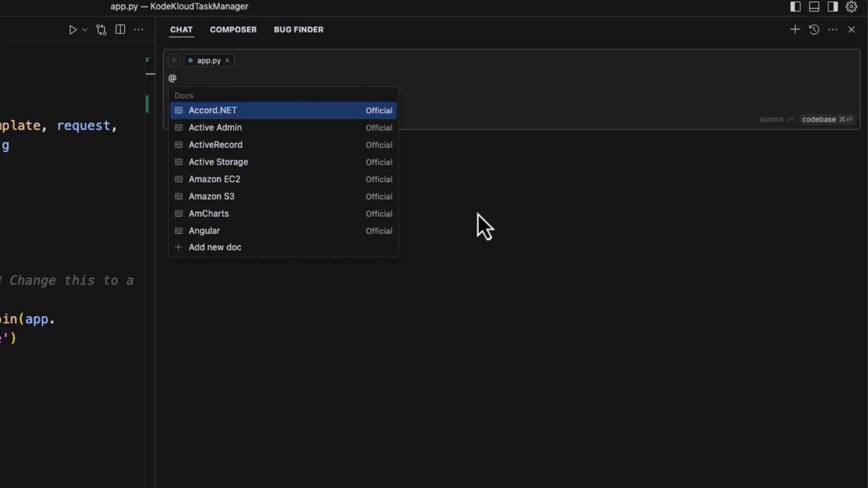Open the settings gear in title bar

point(852,7)
